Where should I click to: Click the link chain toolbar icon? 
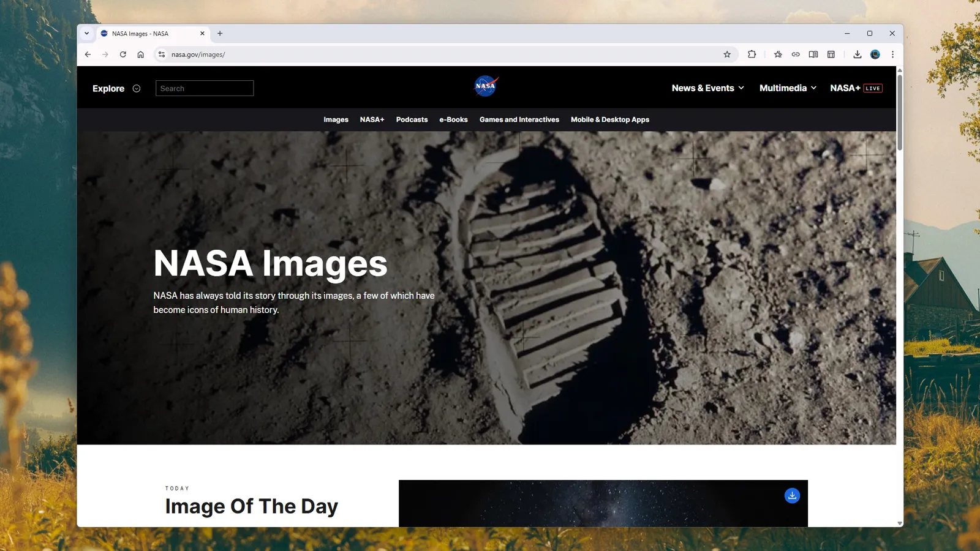coord(796,54)
